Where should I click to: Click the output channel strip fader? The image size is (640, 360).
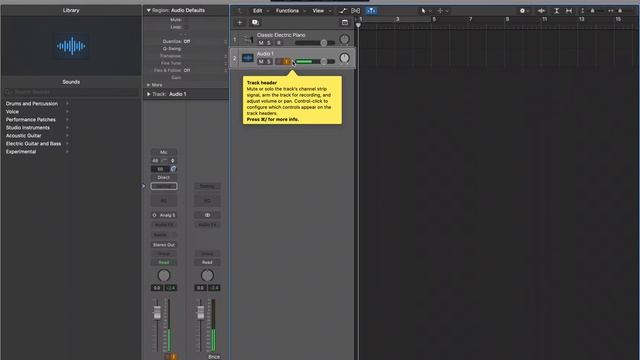coord(200,313)
